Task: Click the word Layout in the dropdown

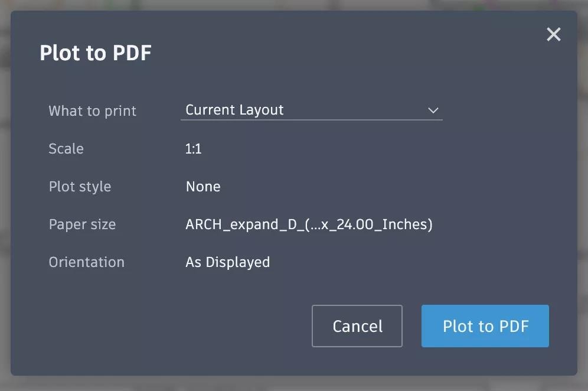Action: pyautogui.click(x=262, y=110)
